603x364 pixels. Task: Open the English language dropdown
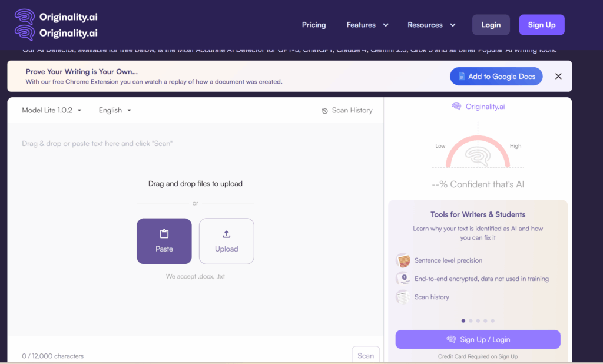(x=115, y=110)
